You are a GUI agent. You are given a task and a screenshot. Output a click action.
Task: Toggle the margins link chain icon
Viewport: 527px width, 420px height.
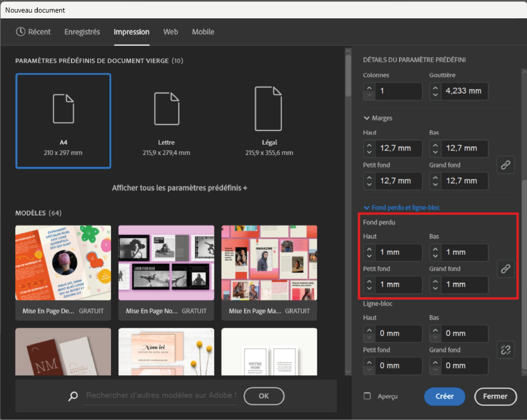click(505, 165)
